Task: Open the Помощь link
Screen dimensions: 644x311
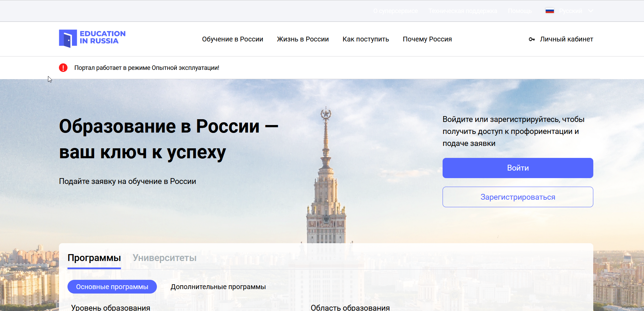Action: coord(520,11)
